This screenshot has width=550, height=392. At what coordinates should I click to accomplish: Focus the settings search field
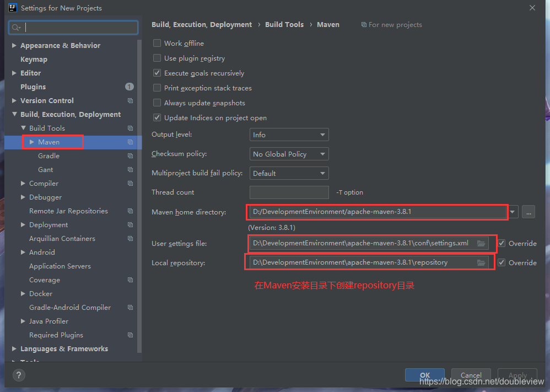point(73,28)
